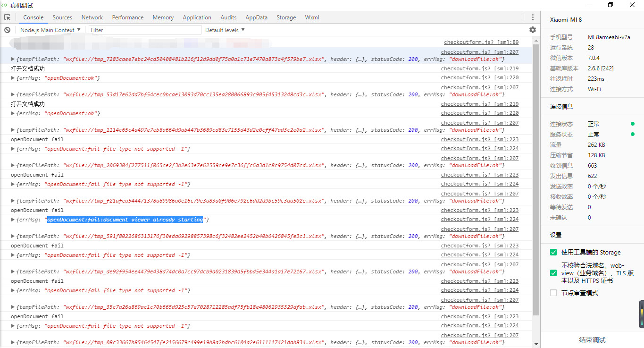The image size is (644, 348).
Task: Clear the console with the ban icon
Action: click(7, 30)
